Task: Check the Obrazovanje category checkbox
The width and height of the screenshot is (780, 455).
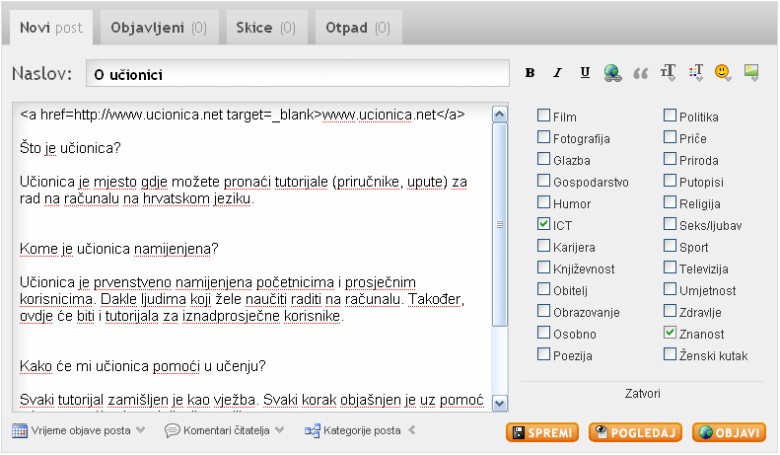Action: point(543,311)
